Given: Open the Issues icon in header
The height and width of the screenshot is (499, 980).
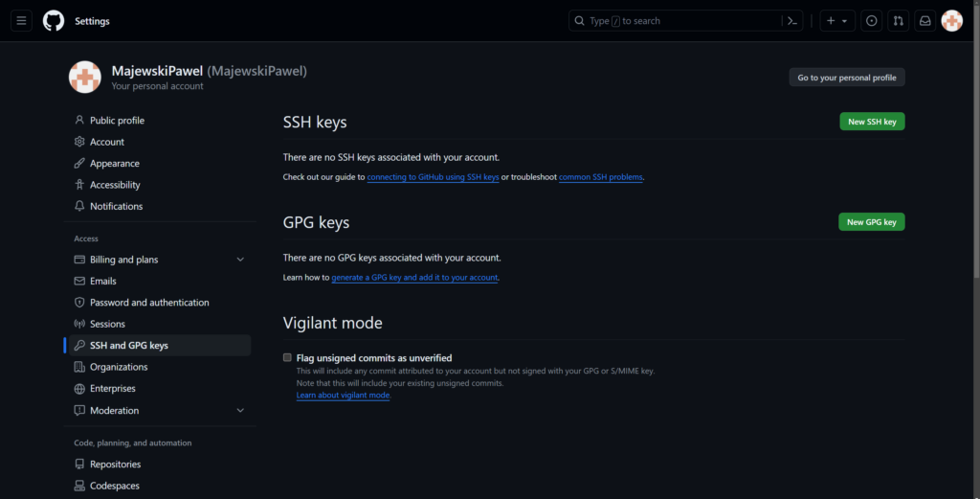Looking at the screenshot, I should coord(871,21).
